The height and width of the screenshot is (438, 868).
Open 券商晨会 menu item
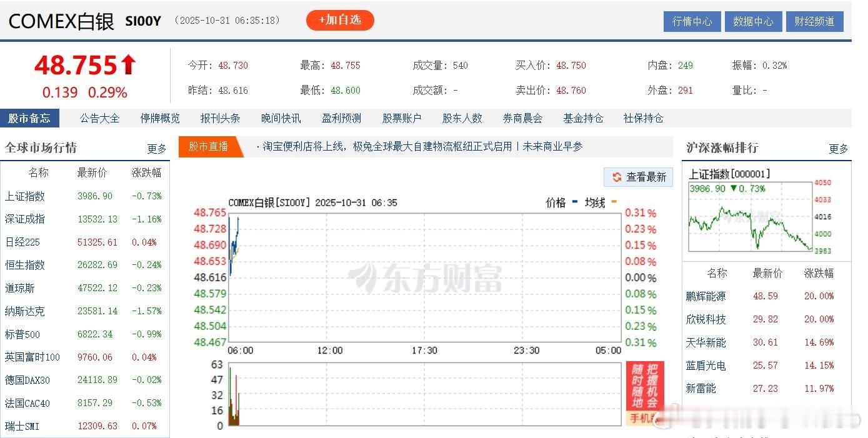[522, 118]
